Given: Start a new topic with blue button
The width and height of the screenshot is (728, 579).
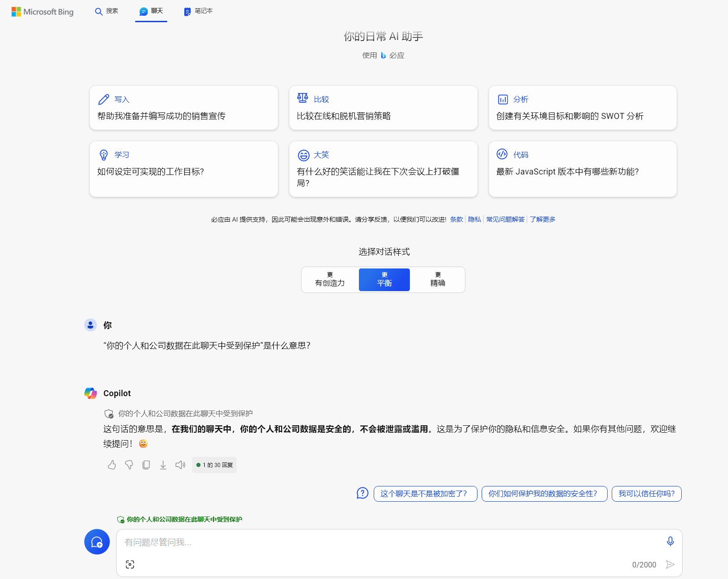Looking at the screenshot, I should 97,542.
